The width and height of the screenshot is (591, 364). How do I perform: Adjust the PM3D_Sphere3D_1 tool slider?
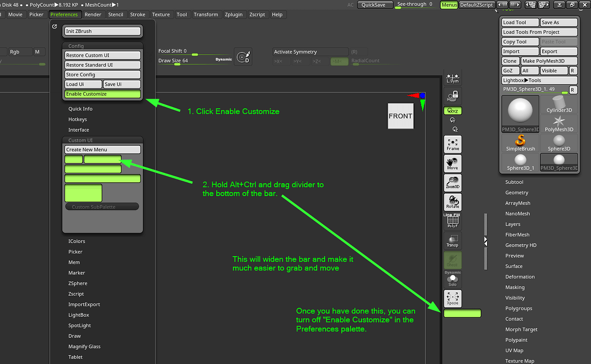tap(535, 90)
